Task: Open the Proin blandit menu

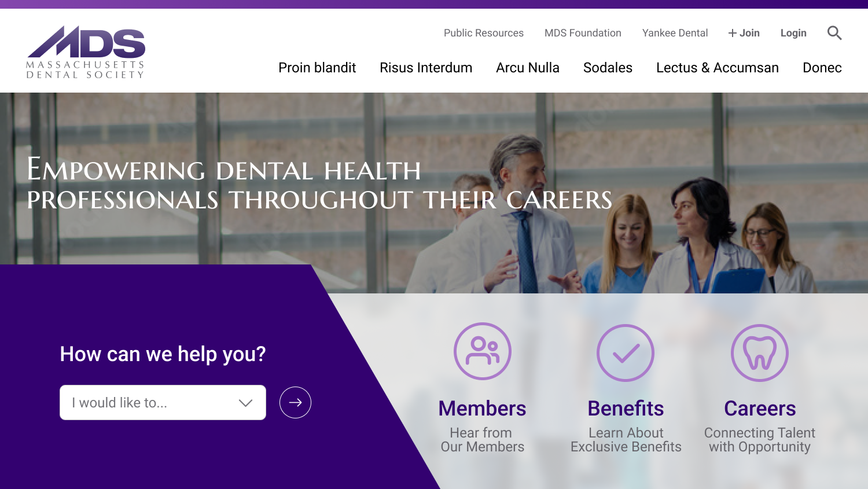Action: (317, 68)
